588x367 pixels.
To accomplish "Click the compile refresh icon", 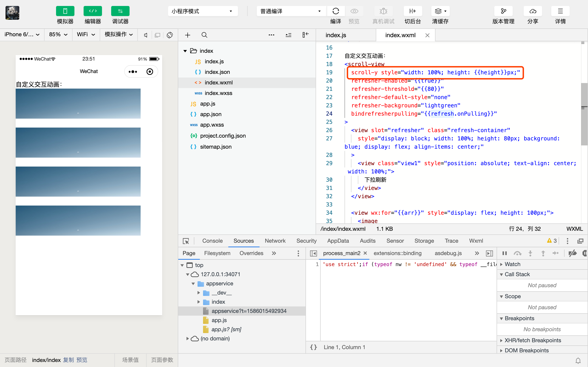I will [336, 11].
